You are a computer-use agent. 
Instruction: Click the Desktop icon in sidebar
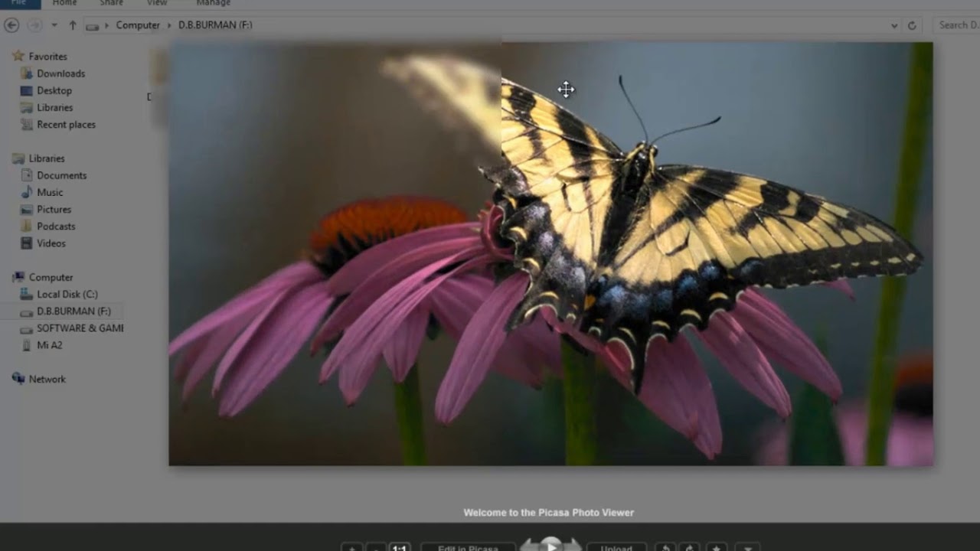click(27, 90)
